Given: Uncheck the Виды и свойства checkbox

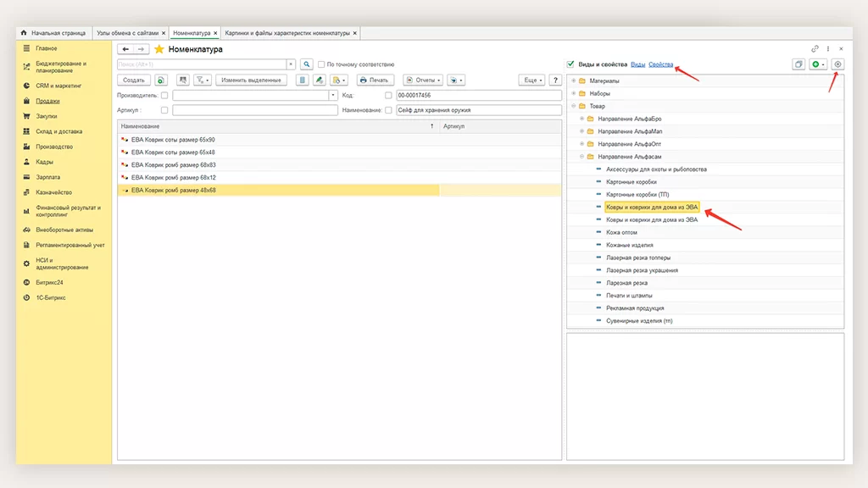Looking at the screenshot, I should (x=570, y=64).
